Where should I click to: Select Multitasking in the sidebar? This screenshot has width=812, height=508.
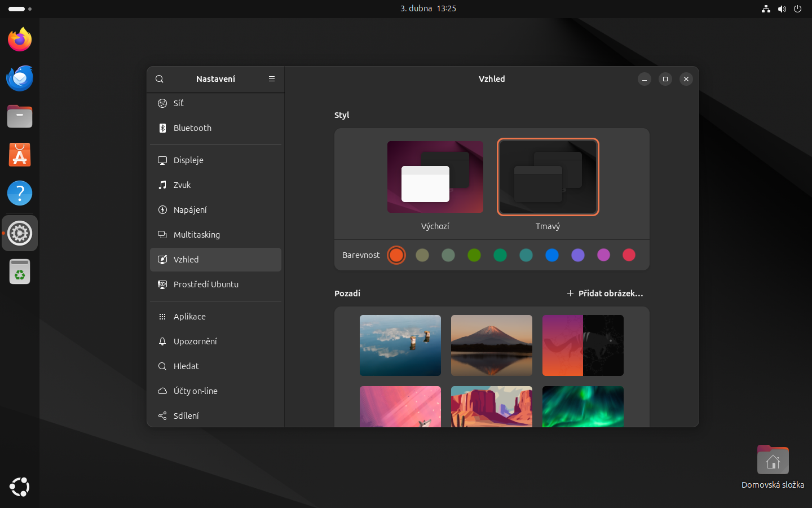[x=215, y=235]
